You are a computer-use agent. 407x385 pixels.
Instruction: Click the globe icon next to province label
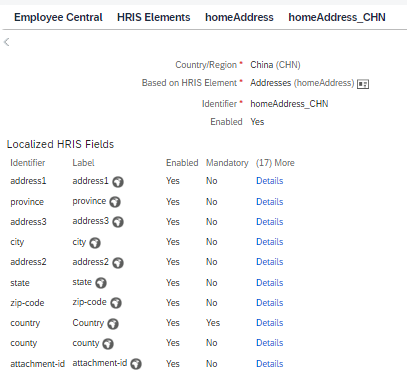pyautogui.click(x=115, y=202)
